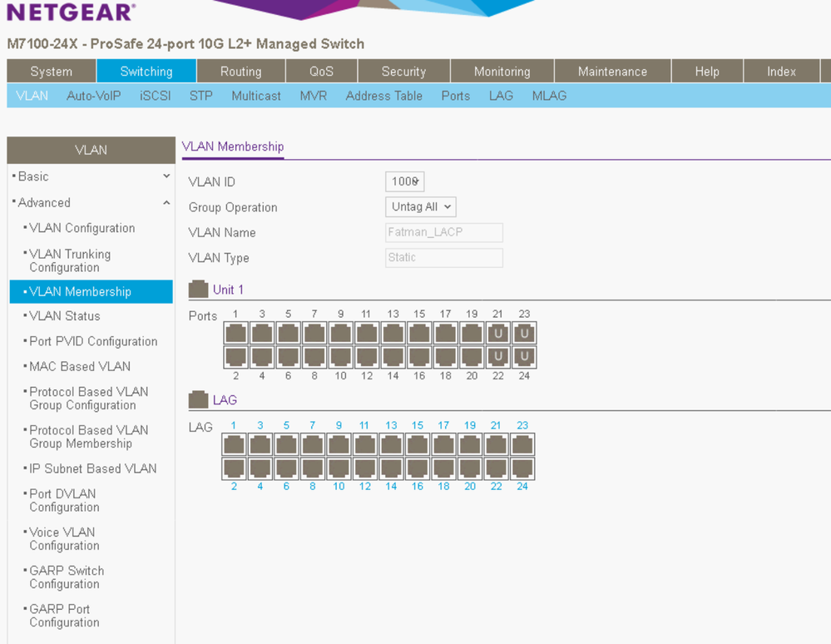Click Unit 1 port 13 icon
The height and width of the screenshot is (644, 831).
click(393, 334)
